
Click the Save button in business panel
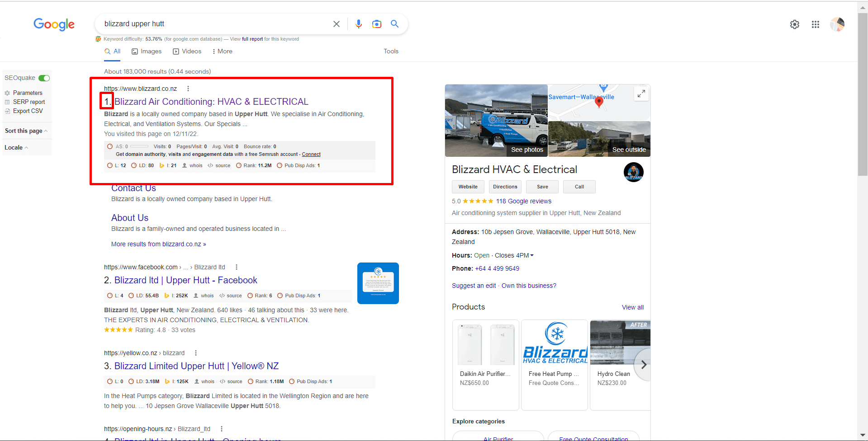click(542, 187)
